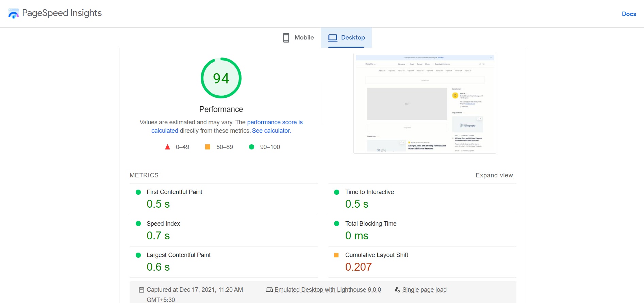The width and height of the screenshot is (644, 303).
Task: Click the desktop laptop icon
Action: coord(332,37)
